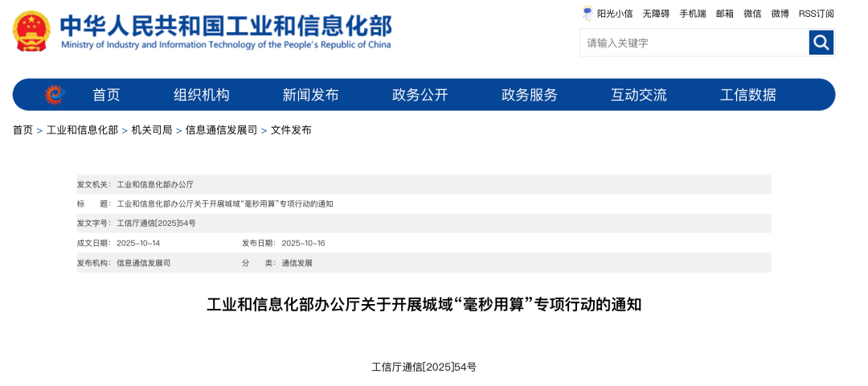Open the 邮箱 mailbox link
The height and width of the screenshot is (386, 868).
tap(725, 14)
